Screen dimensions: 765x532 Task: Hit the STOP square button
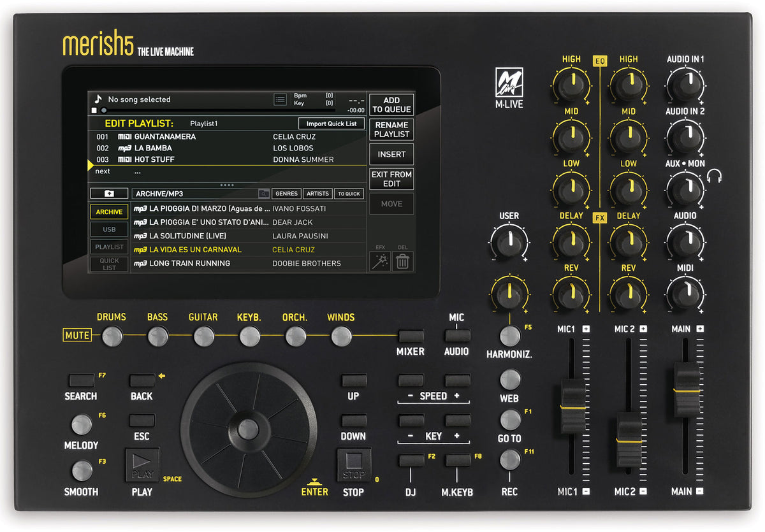click(x=353, y=466)
